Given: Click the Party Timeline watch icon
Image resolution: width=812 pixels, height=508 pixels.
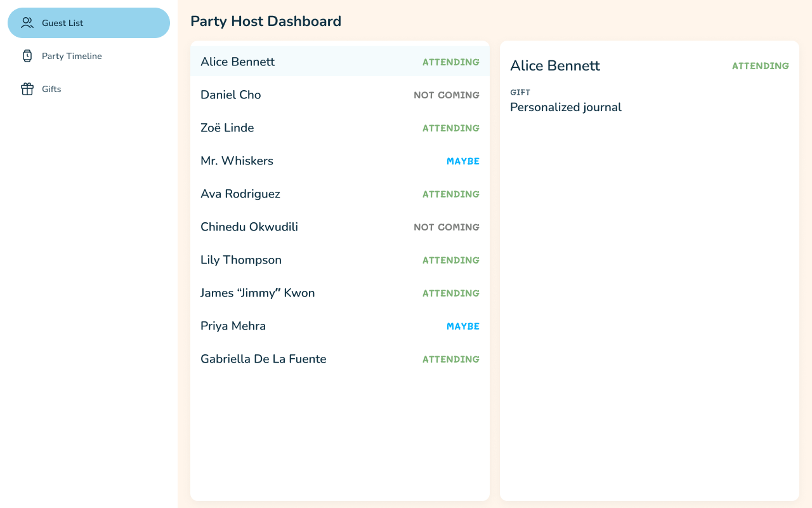Looking at the screenshot, I should 27,56.
